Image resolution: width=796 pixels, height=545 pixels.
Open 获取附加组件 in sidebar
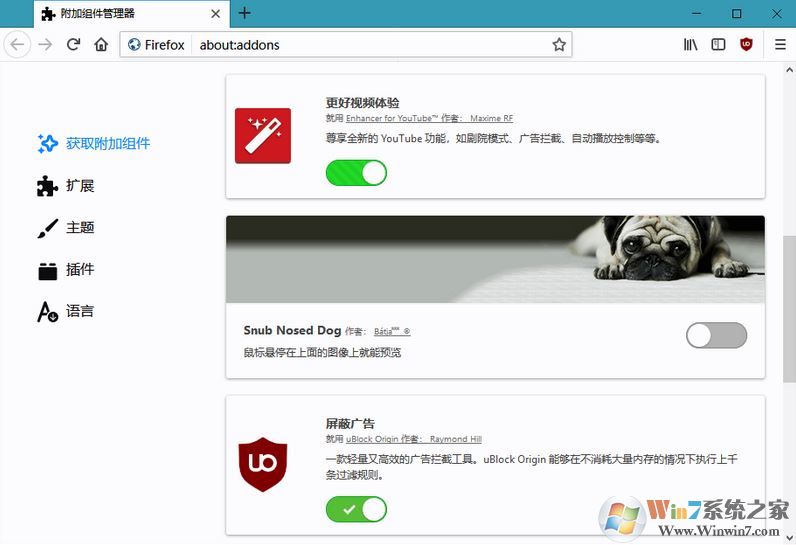pyautogui.click(x=94, y=144)
